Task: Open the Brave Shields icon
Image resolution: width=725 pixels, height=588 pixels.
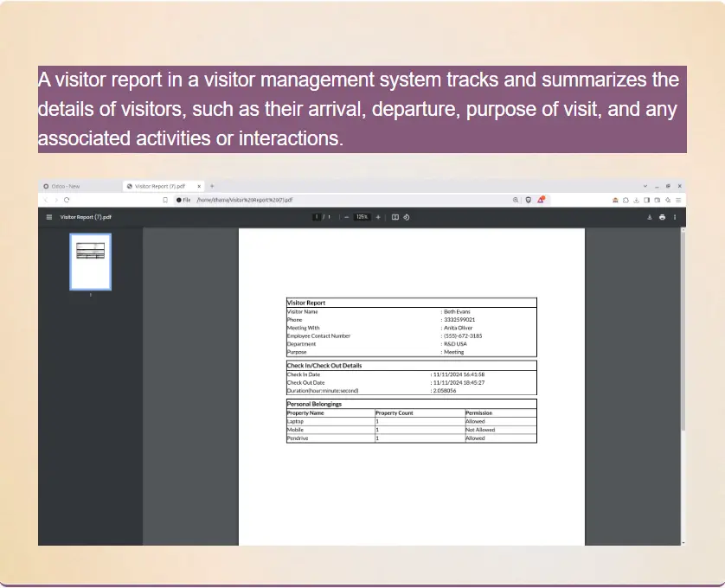Action: click(528, 200)
